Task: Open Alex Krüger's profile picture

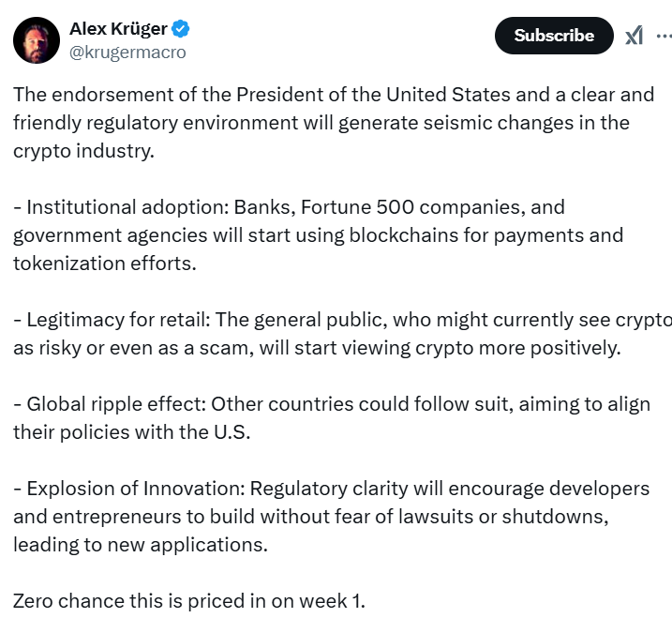Action: [37, 40]
